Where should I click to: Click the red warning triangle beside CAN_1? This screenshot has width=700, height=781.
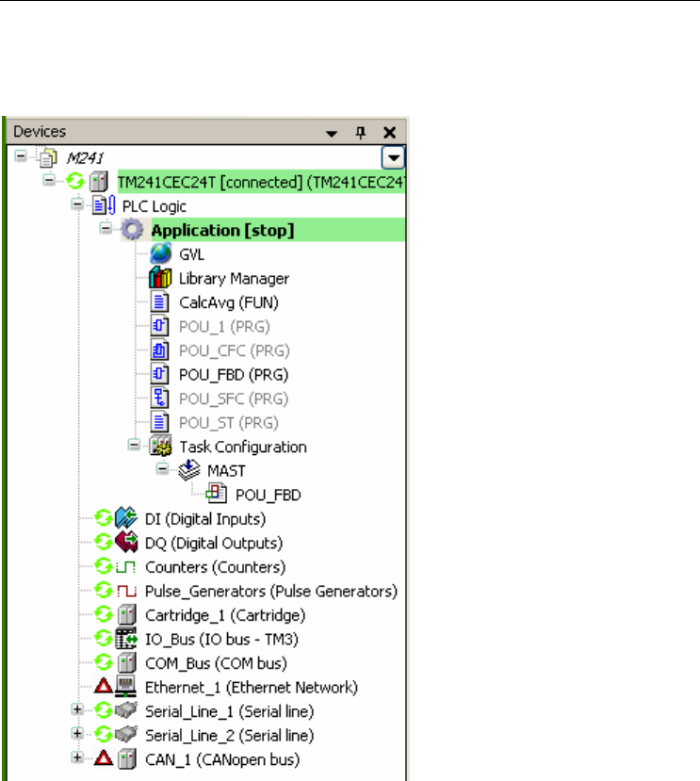103,758
